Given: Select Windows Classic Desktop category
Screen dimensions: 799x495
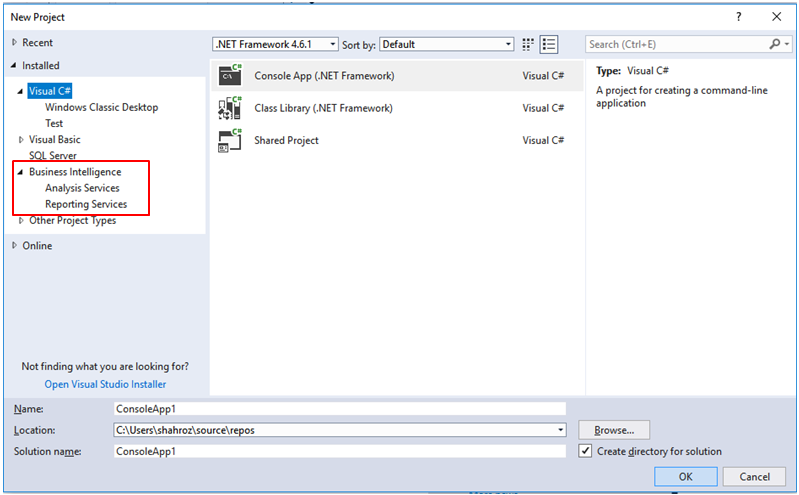Looking at the screenshot, I should coord(101,107).
